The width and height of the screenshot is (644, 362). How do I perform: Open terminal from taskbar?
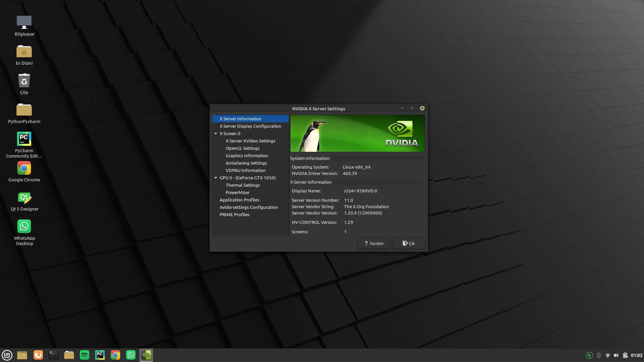(53, 355)
